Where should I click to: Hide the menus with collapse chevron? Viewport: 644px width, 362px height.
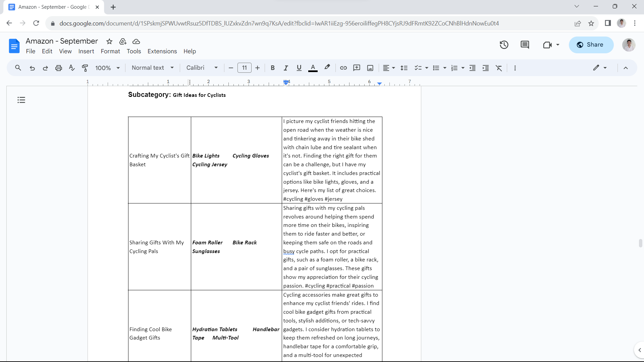[x=626, y=68]
